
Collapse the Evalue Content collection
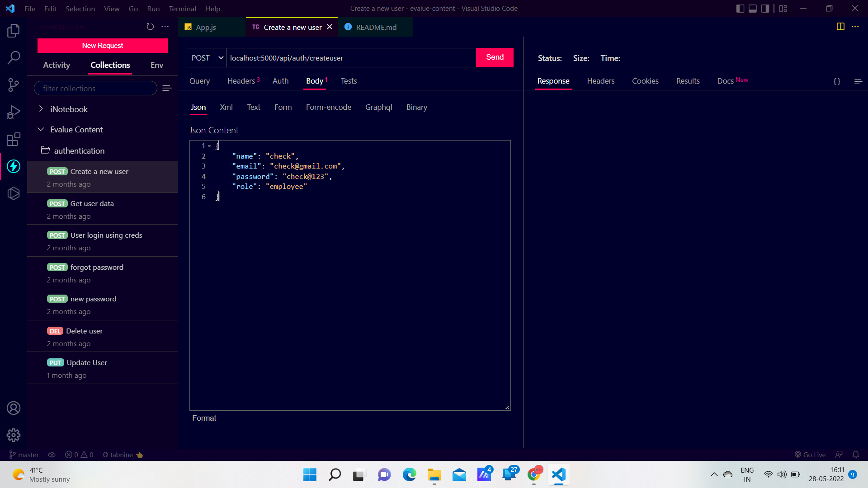click(x=41, y=129)
